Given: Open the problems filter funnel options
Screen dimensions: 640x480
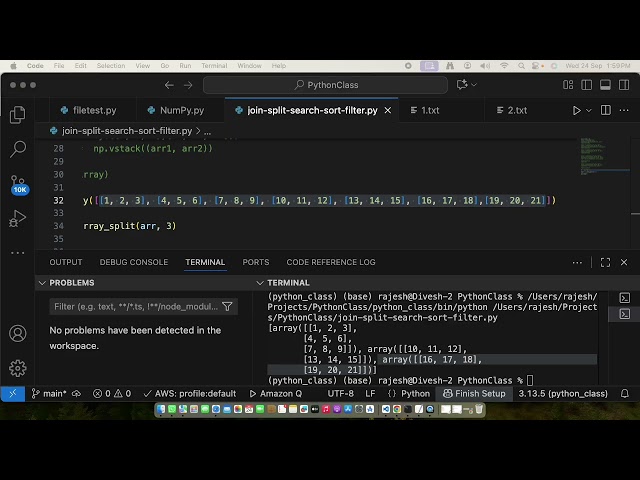Looking at the screenshot, I should [227, 307].
